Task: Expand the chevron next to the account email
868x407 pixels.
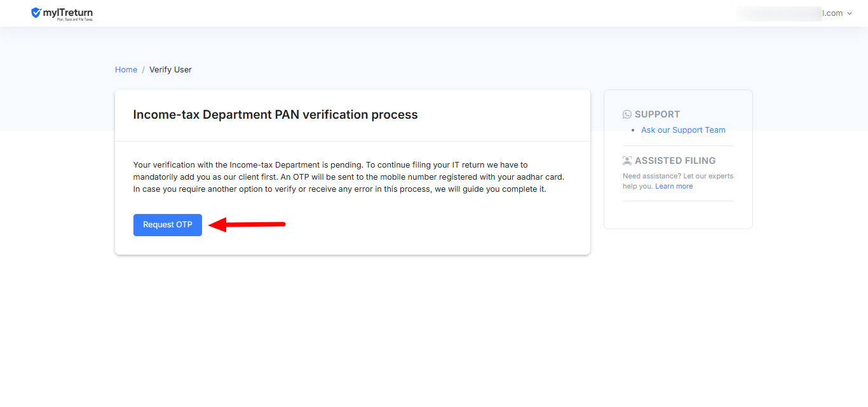Action: (x=850, y=13)
